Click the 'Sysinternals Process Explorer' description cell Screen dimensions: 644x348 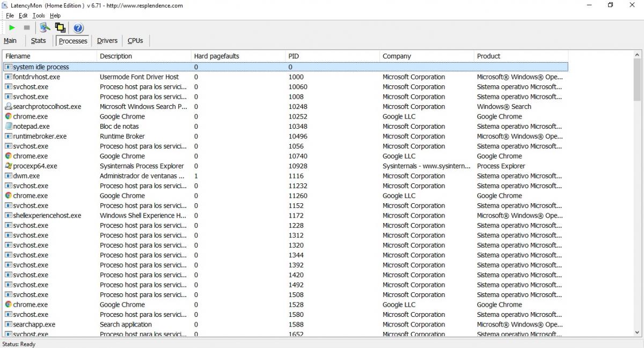[142, 166]
